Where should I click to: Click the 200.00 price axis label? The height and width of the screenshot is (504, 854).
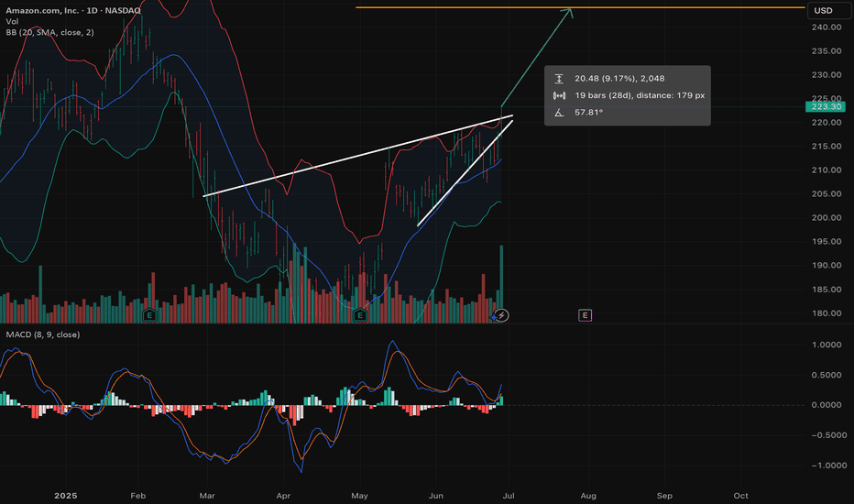(827, 218)
